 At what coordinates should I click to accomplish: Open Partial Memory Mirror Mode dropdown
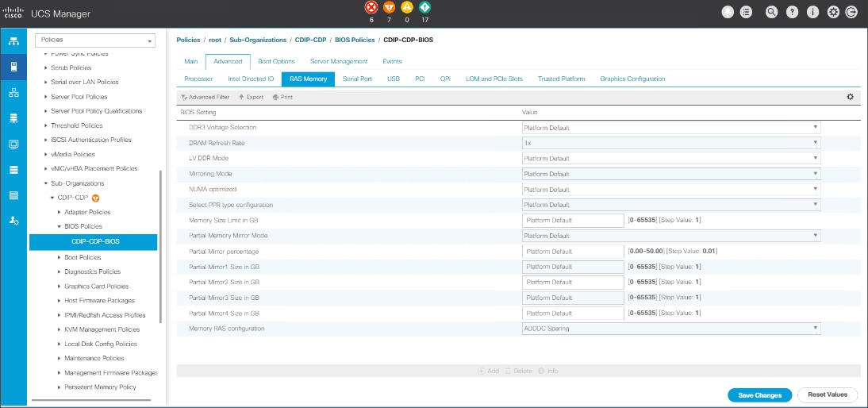[671, 236]
